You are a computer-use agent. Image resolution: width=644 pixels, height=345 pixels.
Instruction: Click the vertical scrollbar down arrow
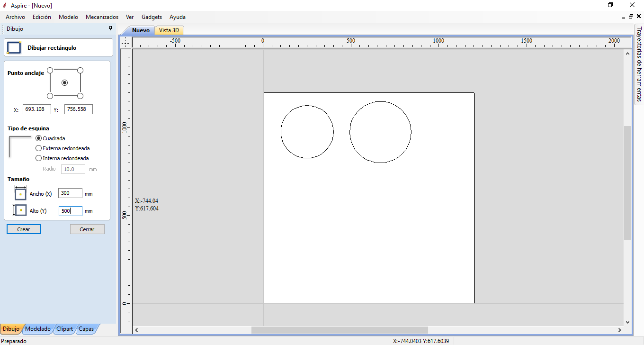[627, 322]
